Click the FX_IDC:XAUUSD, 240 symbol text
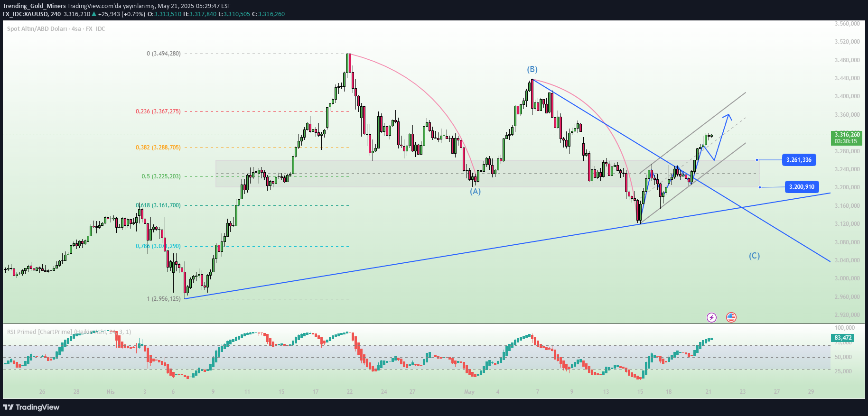The width and height of the screenshot is (868, 416). click(x=32, y=14)
